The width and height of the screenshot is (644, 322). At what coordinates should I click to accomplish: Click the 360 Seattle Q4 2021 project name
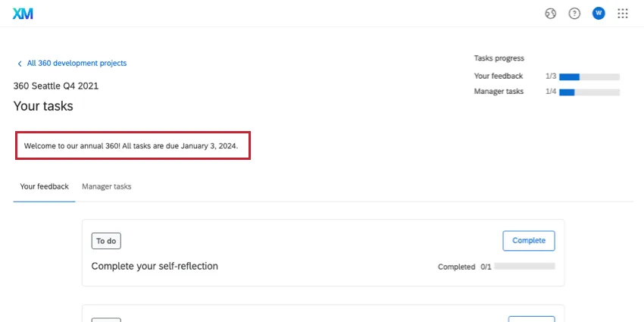point(56,86)
